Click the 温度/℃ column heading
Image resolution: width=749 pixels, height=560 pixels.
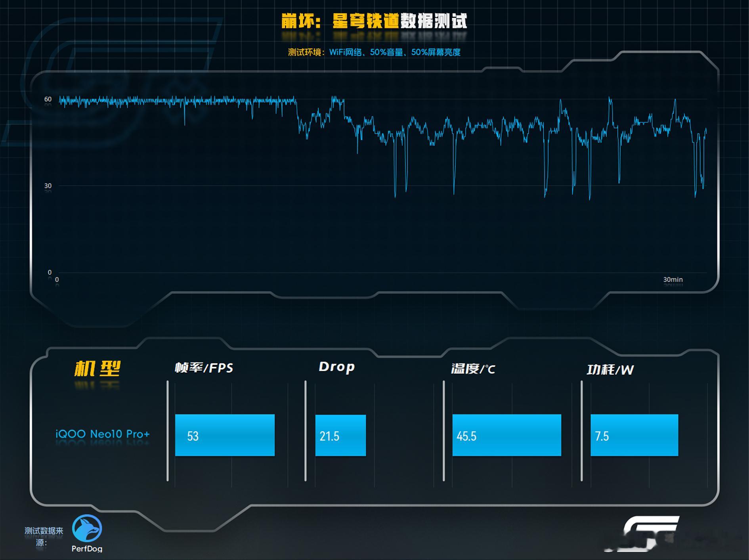coord(473,369)
